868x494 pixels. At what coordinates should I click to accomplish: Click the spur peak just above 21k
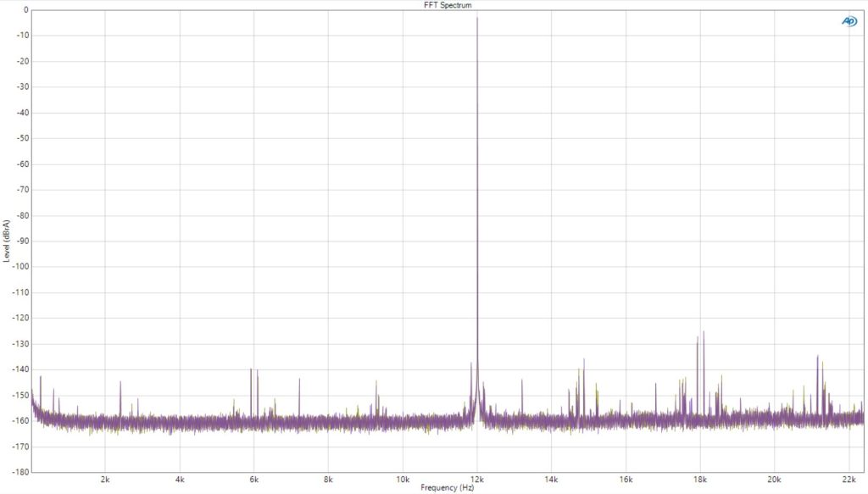coord(818,357)
